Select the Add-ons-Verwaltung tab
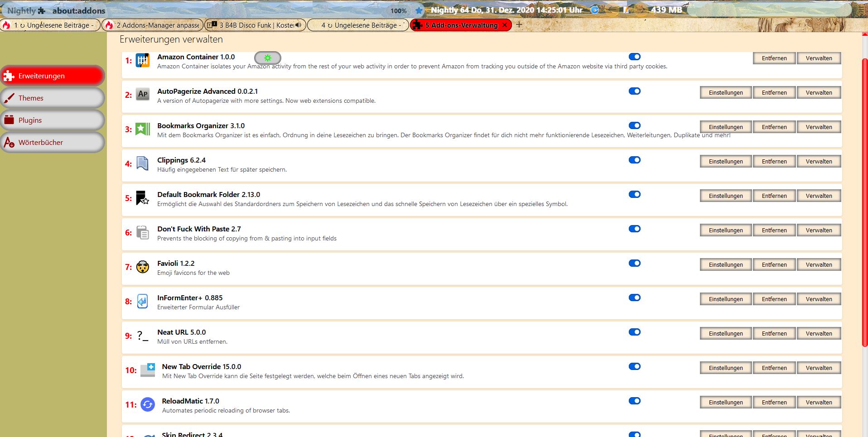The height and width of the screenshot is (437, 868). [461, 25]
